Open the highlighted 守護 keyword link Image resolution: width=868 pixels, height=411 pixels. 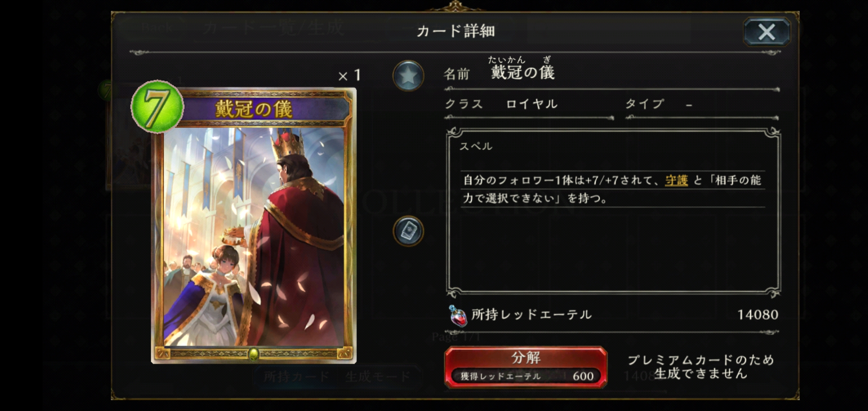[x=677, y=180]
